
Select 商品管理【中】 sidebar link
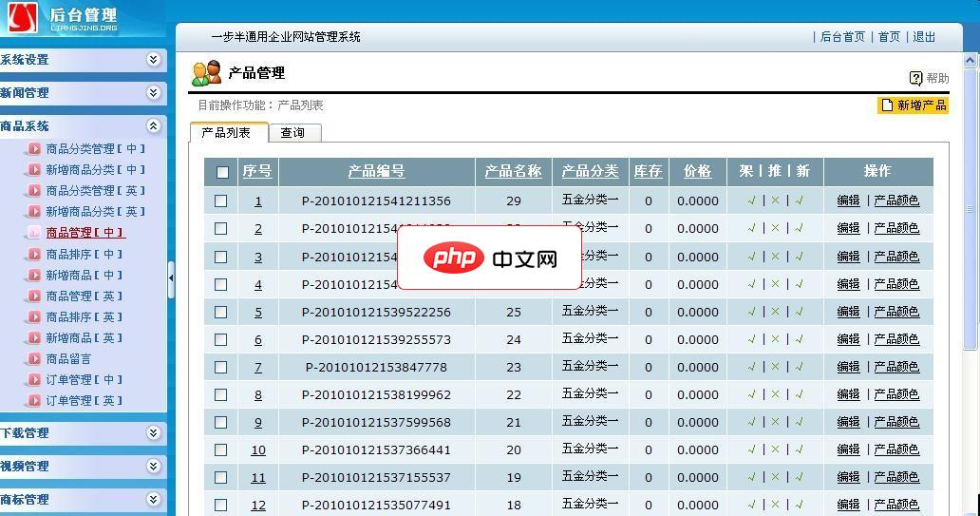[85, 233]
